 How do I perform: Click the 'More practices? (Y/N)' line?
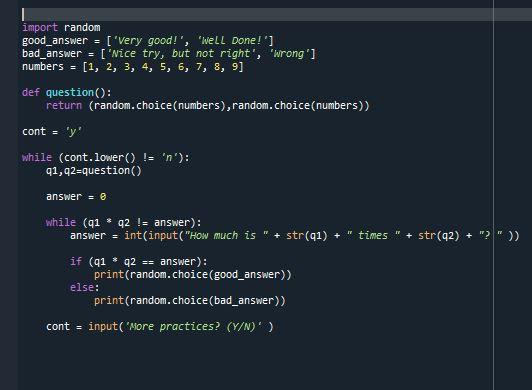pos(159,327)
